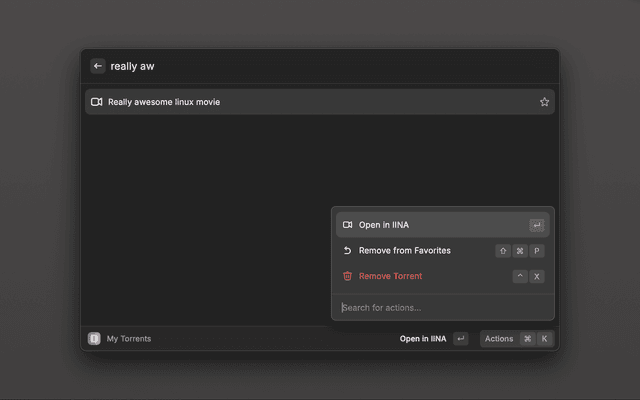Click the return key badge in the footer
640x400 pixels.
(460, 339)
